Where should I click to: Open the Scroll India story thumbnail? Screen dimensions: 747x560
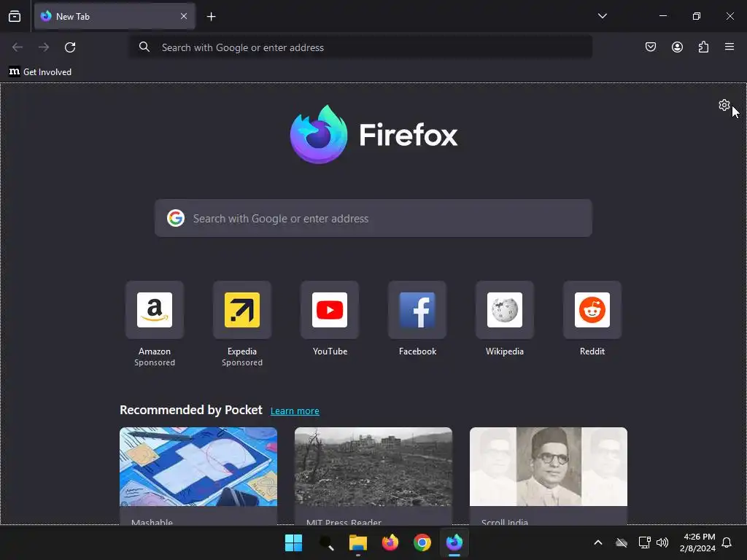coord(549,467)
